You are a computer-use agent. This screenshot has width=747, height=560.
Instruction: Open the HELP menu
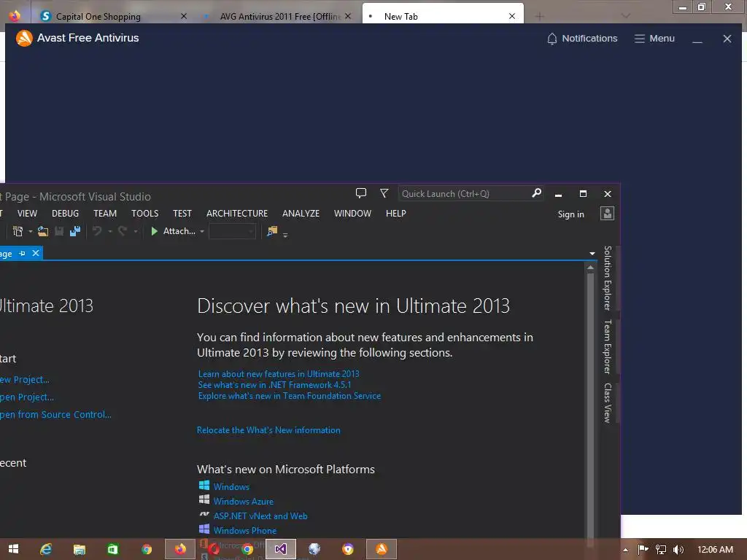click(396, 214)
